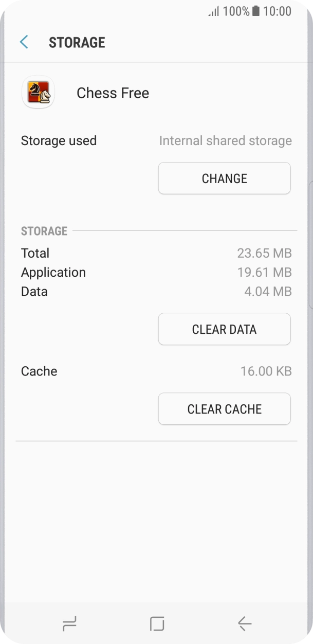Tap CLEAR DATA to erase app data
This screenshot has height=644, width=313.
coord(225,329)
